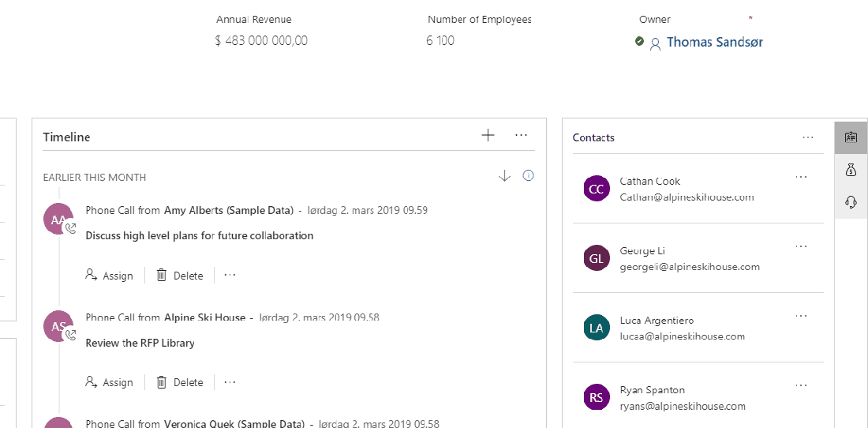Open Cathan Cook options ellipsis
The width and height of the screenshot is (868, 428).
801,178
